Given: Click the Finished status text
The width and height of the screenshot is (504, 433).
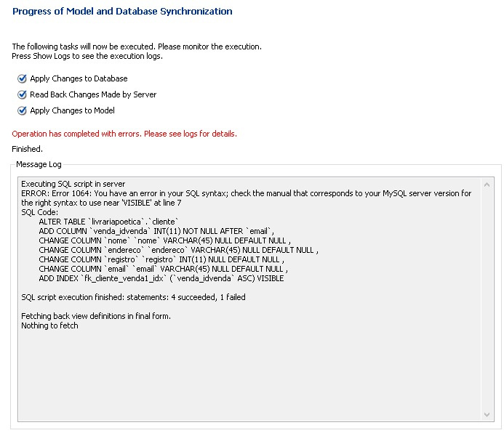Looking at the screenshot, I should pyautogui.click(x=28, y=149).
